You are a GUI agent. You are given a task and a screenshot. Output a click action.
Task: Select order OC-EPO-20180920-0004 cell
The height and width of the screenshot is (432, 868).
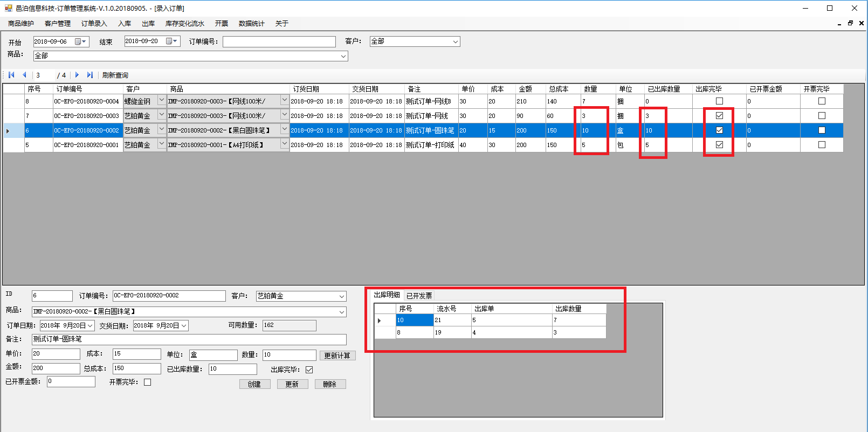88,101
